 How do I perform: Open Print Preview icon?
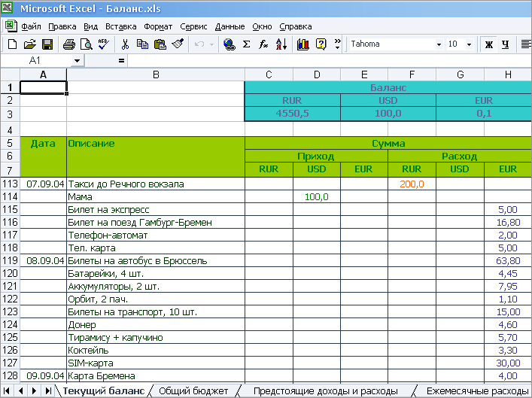coord(87,44)
